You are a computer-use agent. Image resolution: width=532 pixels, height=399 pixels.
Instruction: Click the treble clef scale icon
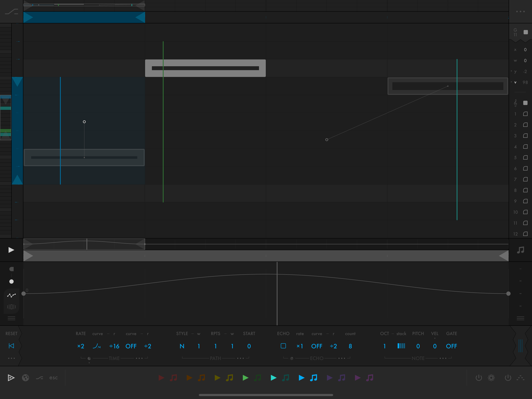(515, 103)
